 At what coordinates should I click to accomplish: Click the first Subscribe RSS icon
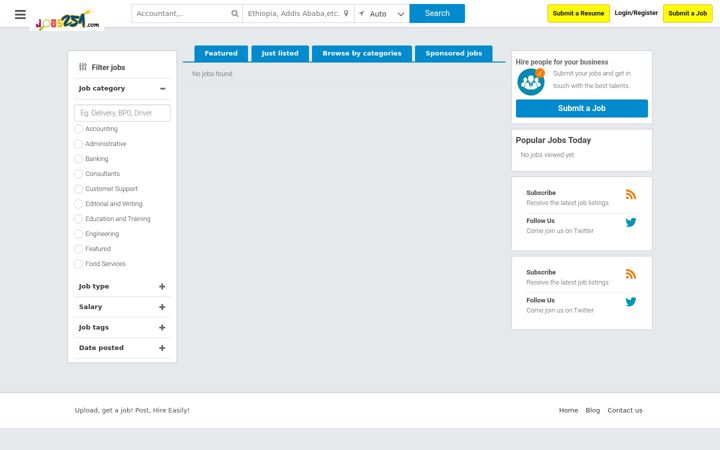(631, 194)
